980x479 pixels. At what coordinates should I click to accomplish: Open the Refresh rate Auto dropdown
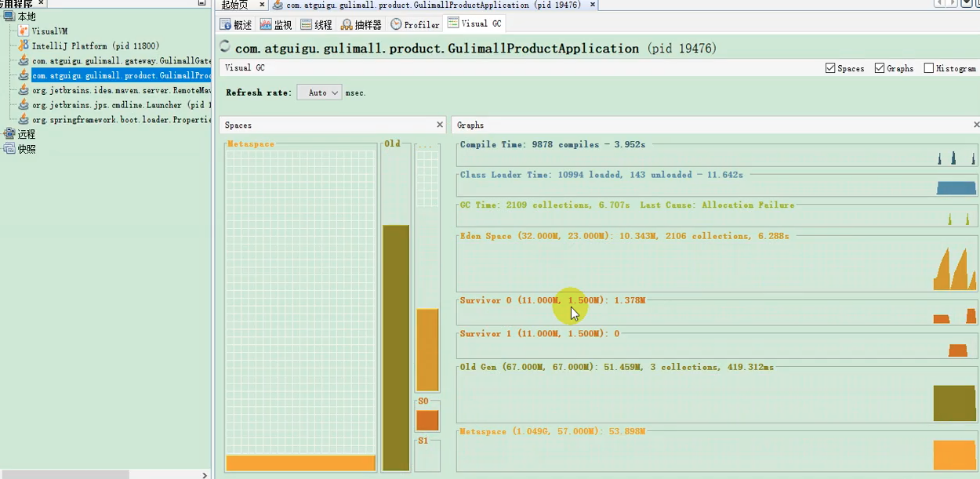coord(319,93)
